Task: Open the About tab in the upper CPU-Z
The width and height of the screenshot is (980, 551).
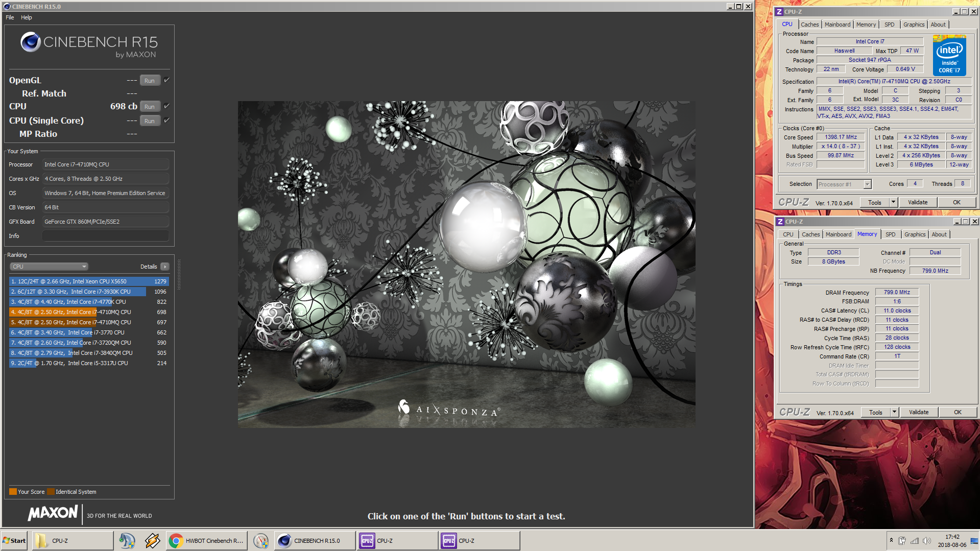Action: pyautogui.click(x=938, y=25)
